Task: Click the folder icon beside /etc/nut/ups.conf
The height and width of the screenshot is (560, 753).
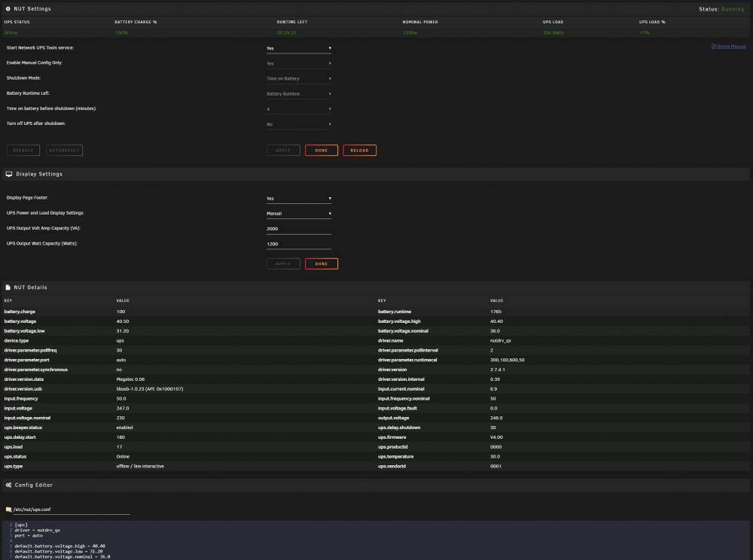Action: pyautogui.click(x=8, y=510)
